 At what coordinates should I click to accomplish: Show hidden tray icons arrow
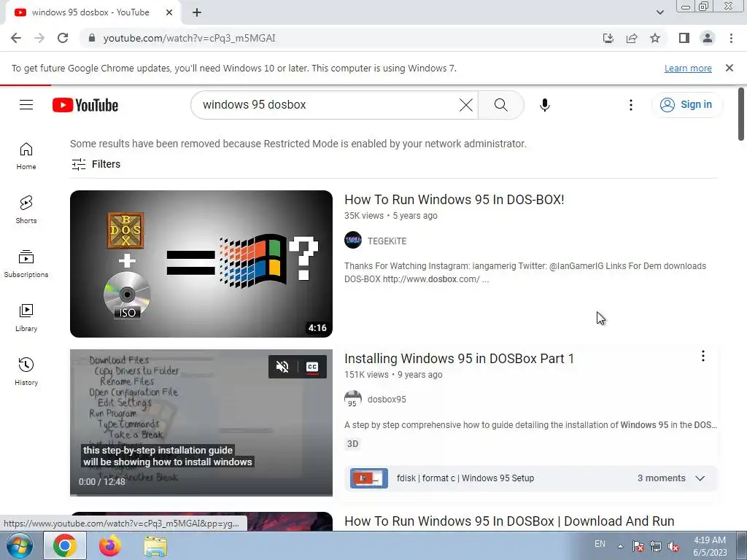tap(620, 546)
